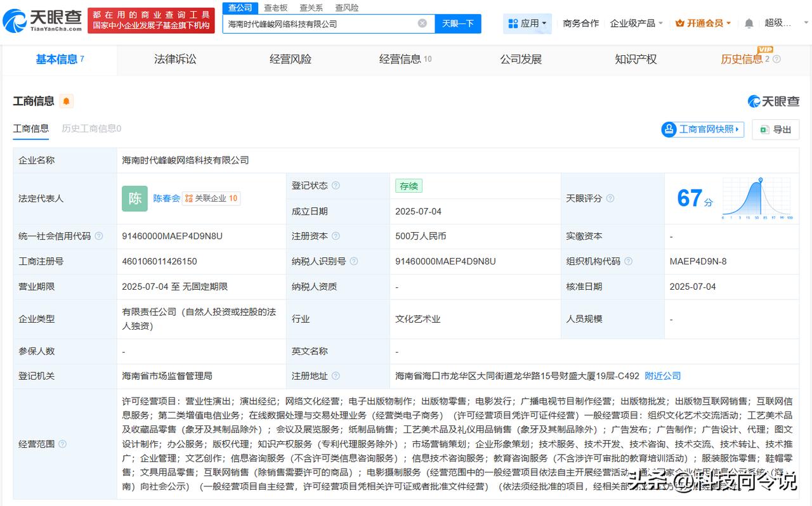Viewport: 812px width, 506px height.
Task: Click the help icon next to 登记状态
Action: [336, 186]
